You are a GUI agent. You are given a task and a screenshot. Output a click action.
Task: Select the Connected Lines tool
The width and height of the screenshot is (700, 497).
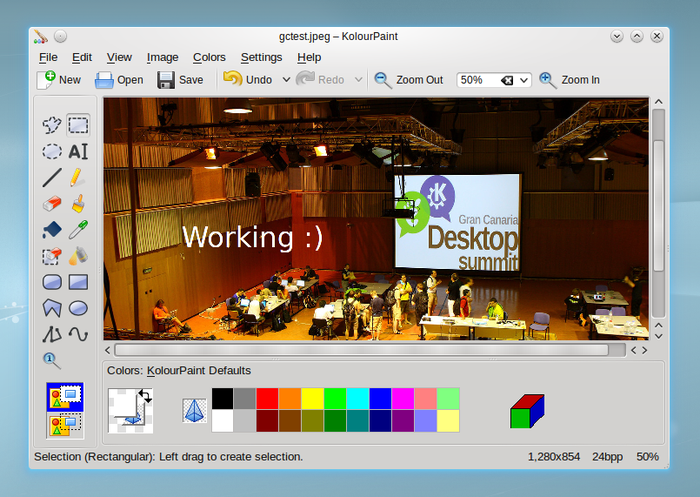click(x=52, y=334)
